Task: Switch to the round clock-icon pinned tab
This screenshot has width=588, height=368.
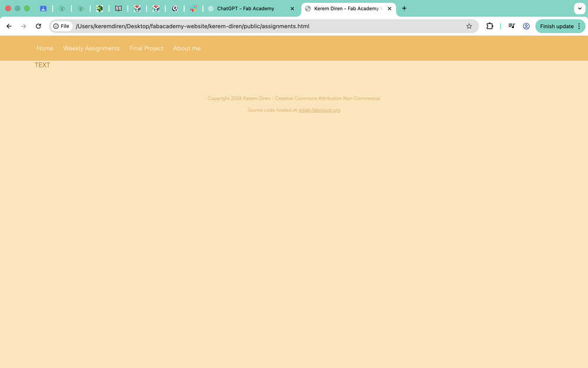Action: point(175,9)
